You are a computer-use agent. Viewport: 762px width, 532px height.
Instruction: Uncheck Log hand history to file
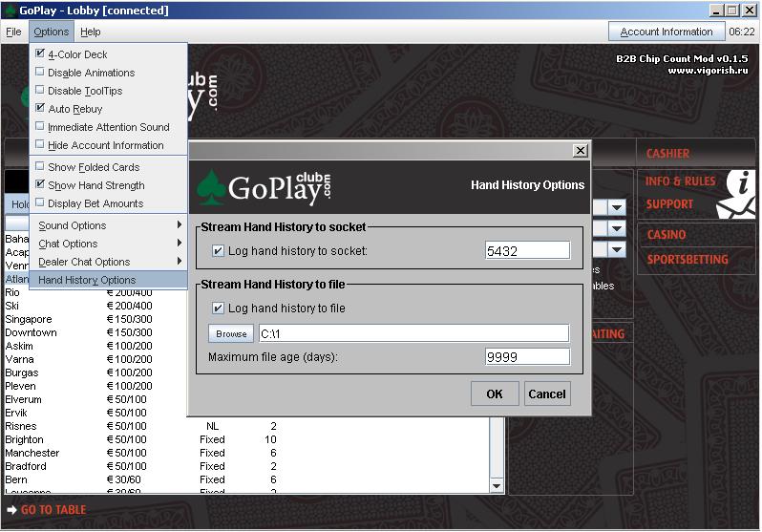click(x=219, y=308)
